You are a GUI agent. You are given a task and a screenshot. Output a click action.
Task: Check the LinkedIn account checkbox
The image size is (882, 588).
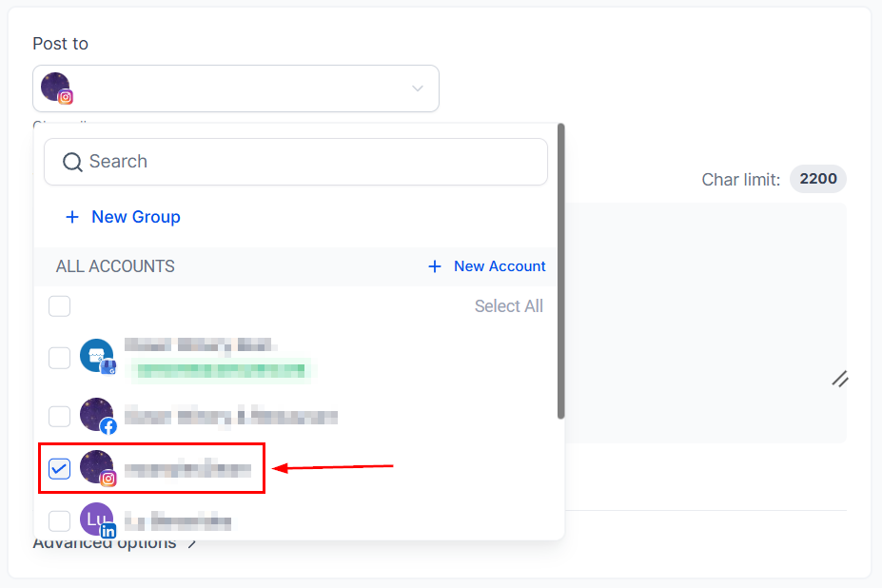click(x=59, y=520)
